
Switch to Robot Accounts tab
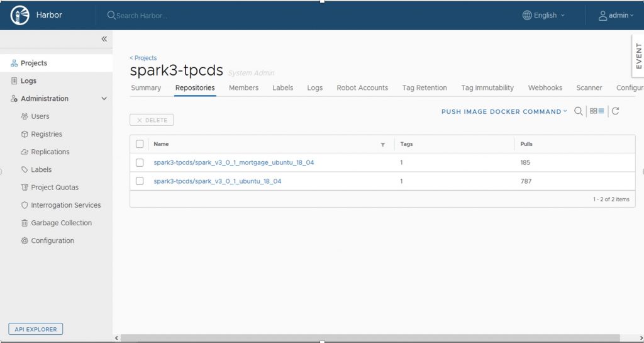coord(362,88)
